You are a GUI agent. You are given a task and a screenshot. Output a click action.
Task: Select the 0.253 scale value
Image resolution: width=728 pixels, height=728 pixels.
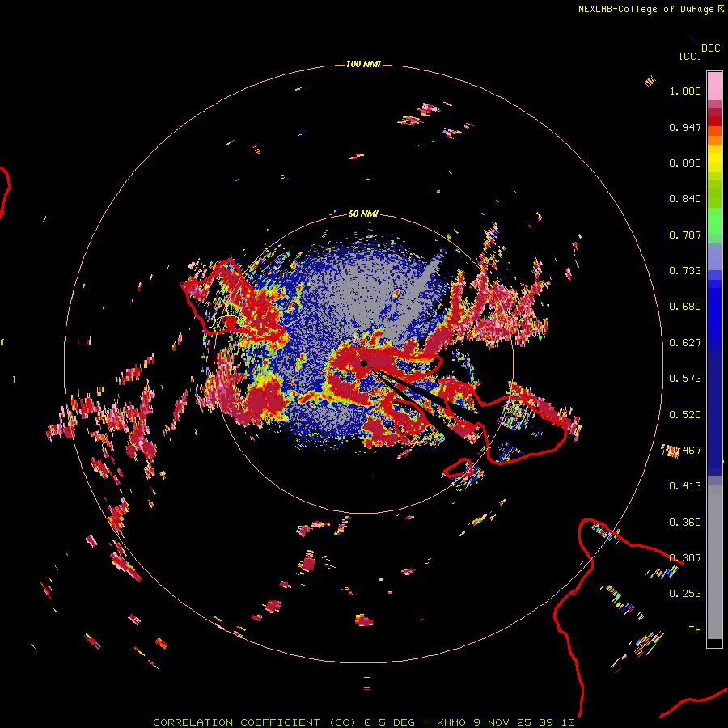[685, 594]
